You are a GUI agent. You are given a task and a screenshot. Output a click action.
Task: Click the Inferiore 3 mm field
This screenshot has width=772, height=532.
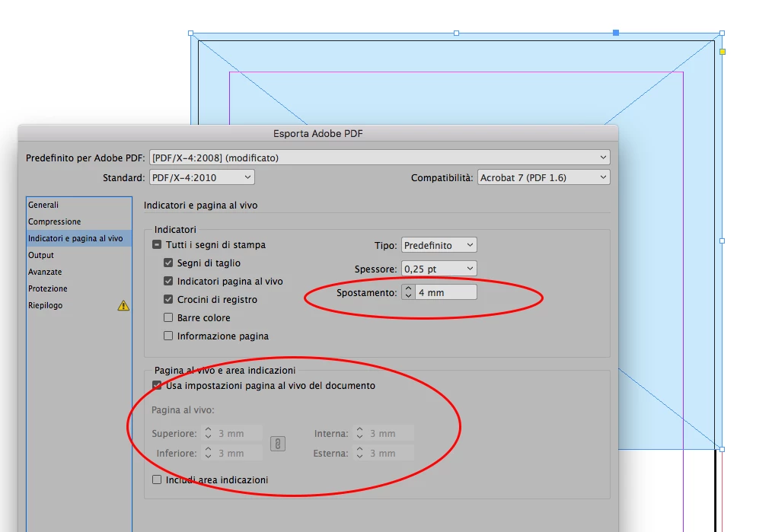click(239, 453)
